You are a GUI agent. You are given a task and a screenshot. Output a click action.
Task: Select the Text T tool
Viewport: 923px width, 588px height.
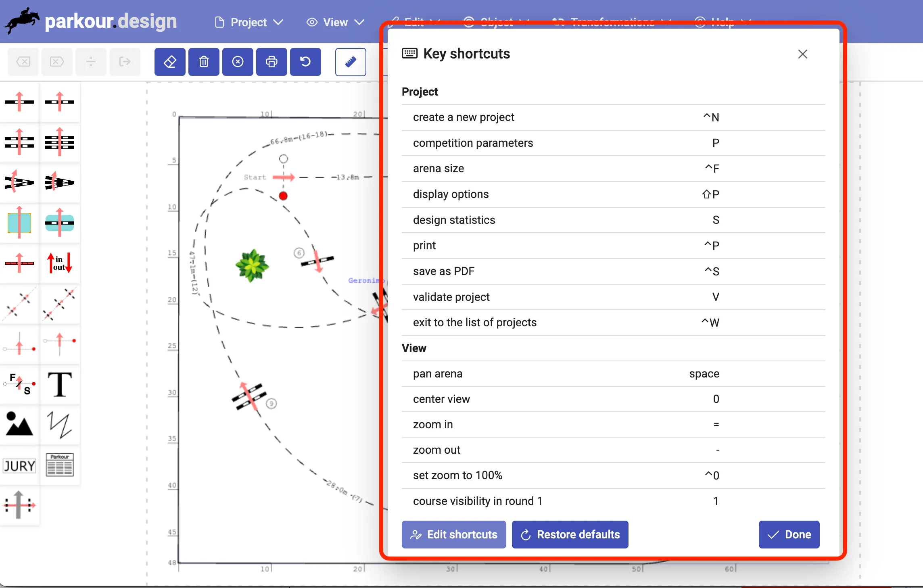(x=60, y=385)
